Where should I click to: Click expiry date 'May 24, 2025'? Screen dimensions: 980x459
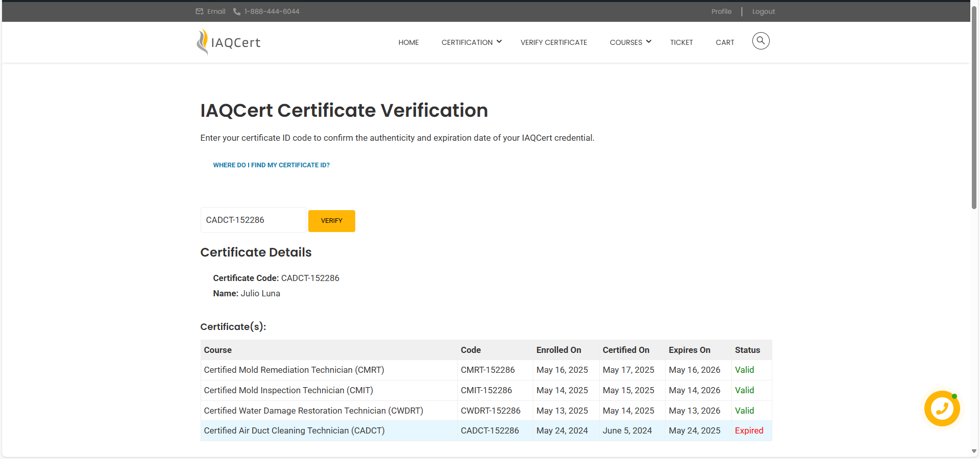(694, 430)
